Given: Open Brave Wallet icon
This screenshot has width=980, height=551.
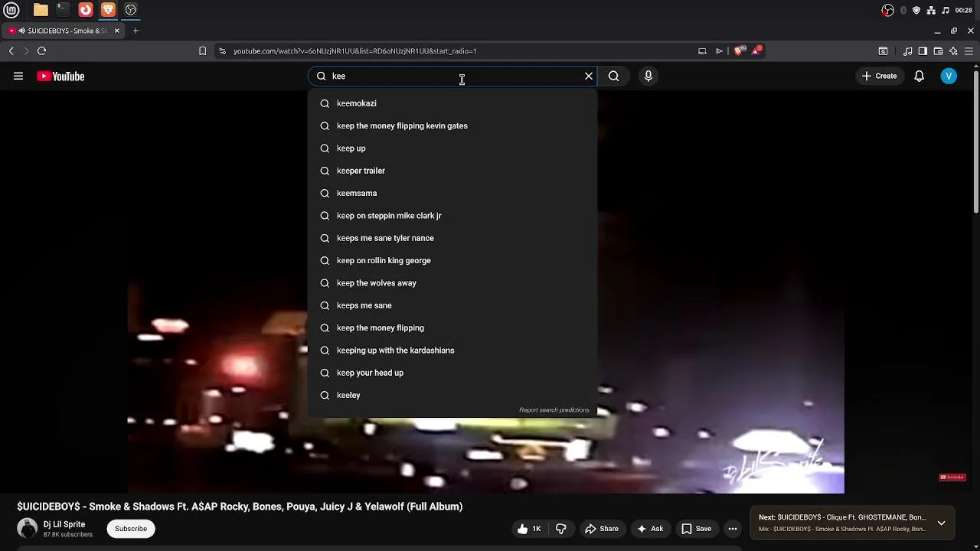Looking at the screenshot, I should (x=938, y=51).
